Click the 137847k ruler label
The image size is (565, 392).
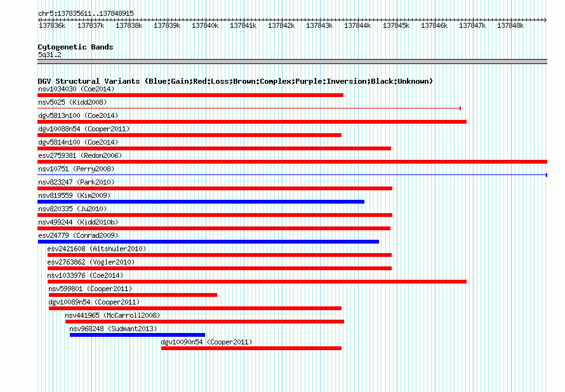472,25
